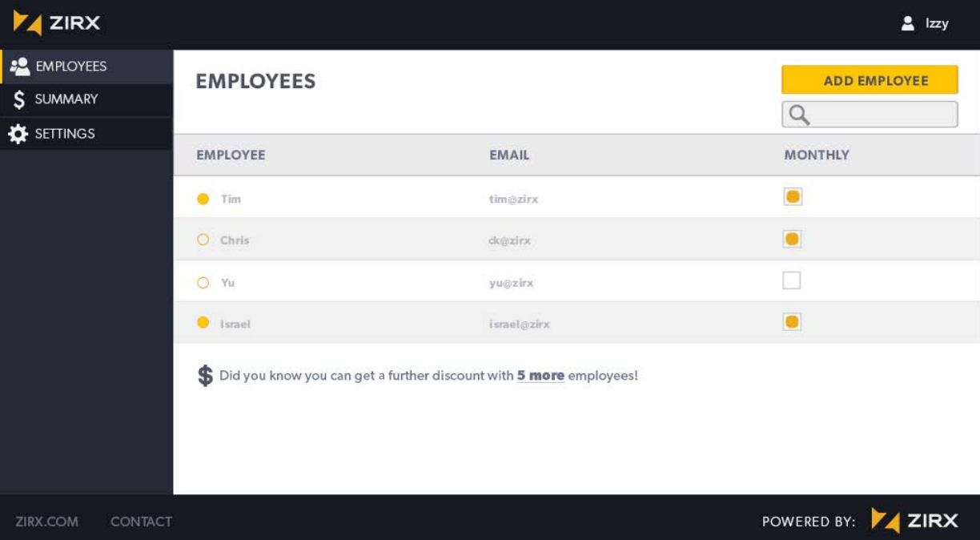
Task: Click the ZIRX logo in the footer
Action: click(914, 522)
